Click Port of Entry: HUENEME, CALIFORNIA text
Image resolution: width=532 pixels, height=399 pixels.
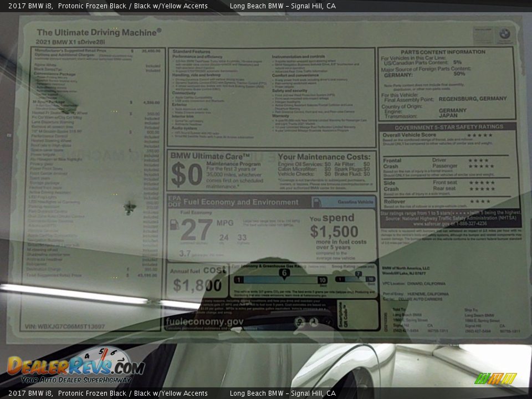(415, 294)
